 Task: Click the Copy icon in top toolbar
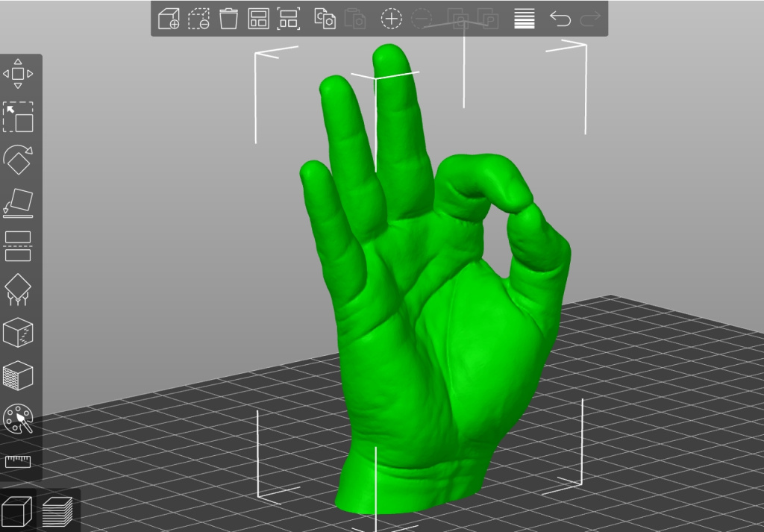325,19
